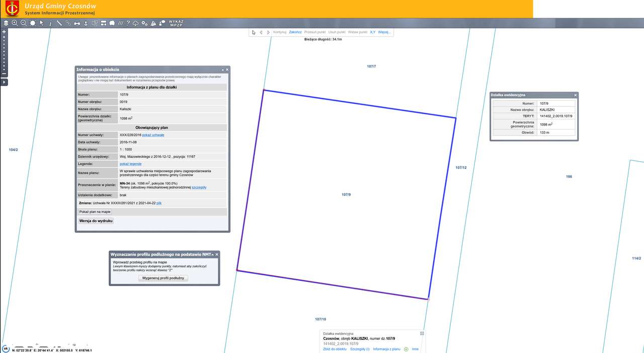Viewport: 644px width, 353px height.
Task: Click the TERYT value 141402_2.0019.107/9
Action: 555,116
